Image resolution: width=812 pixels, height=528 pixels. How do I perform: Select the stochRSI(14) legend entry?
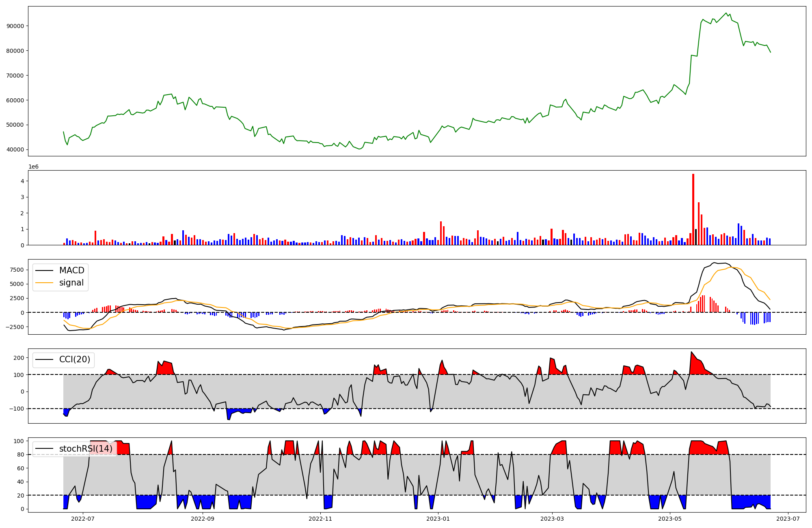tap(86, 448)
